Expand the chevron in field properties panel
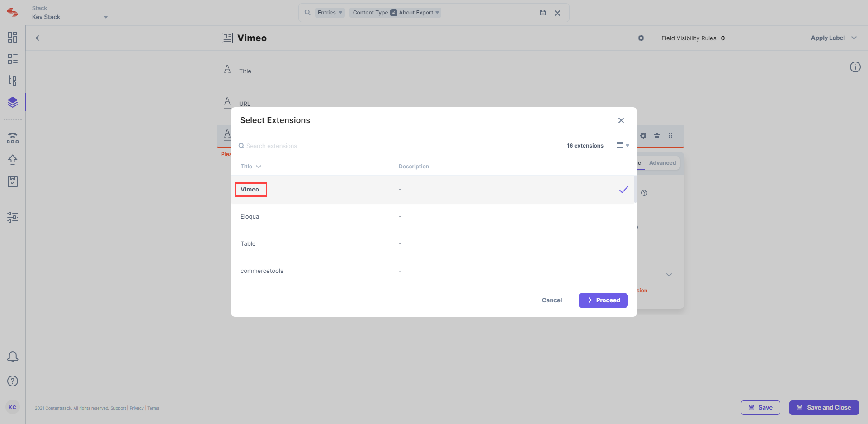Image resolution: width=868 pixels, height=424 pixels. click(669, 275)
